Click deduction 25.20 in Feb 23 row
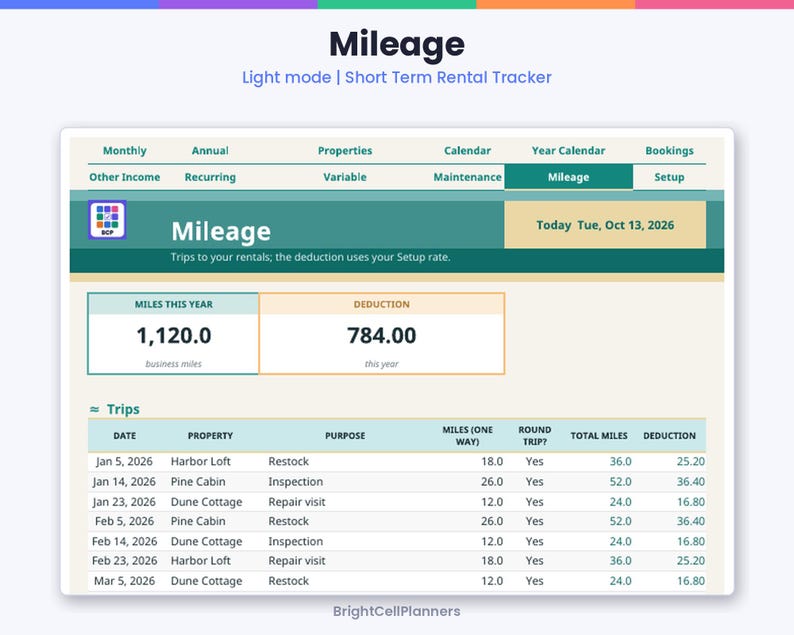The image size is (794, 635). 691,561
